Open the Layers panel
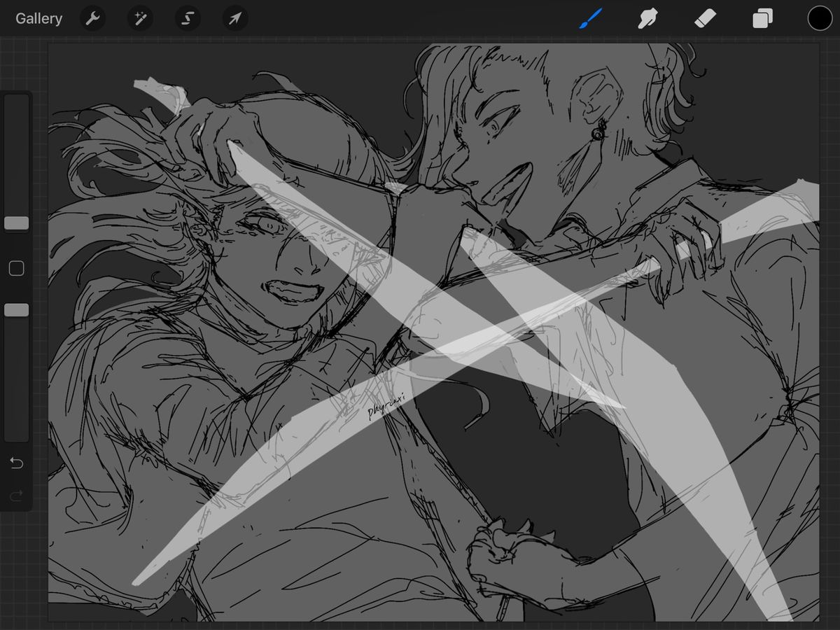This screenshot has height=630, width=840. [x=762, y=19]
